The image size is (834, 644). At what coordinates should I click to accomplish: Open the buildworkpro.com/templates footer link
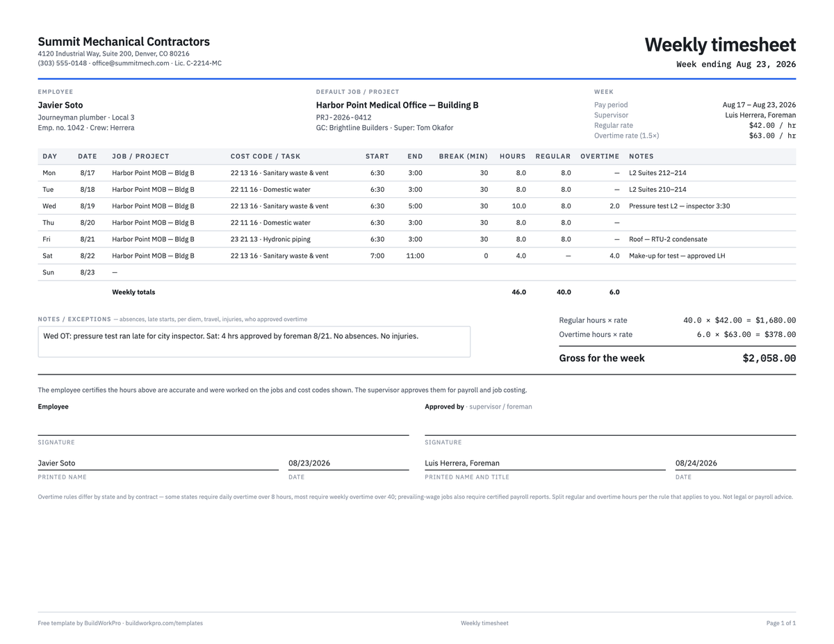[164, 623]
